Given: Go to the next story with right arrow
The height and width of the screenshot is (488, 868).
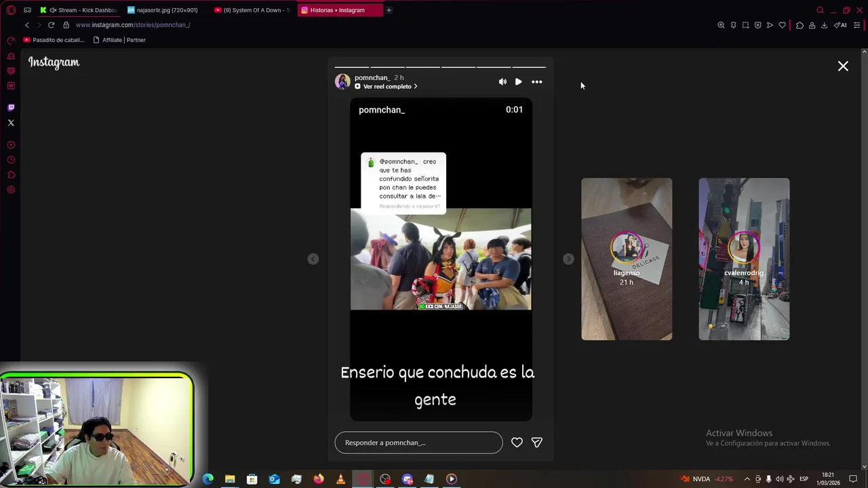Looking at the screenshot, I should (x=568, y=259).
